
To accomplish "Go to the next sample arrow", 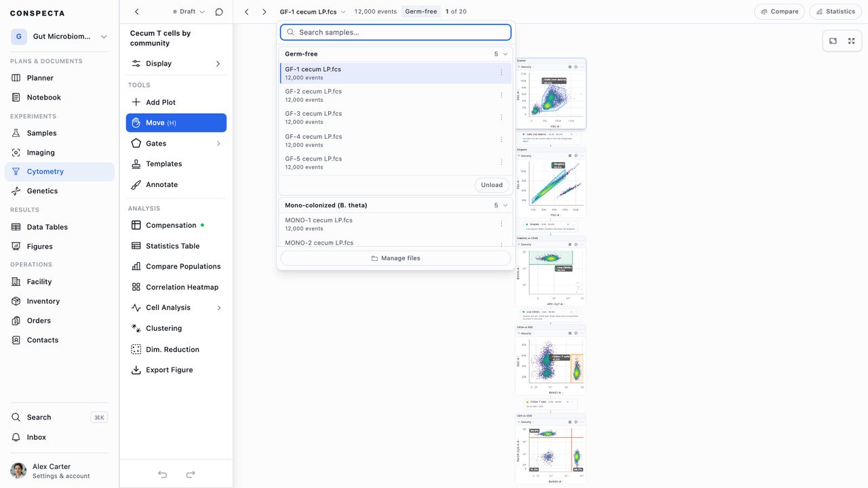I will [x=264, y=12].
